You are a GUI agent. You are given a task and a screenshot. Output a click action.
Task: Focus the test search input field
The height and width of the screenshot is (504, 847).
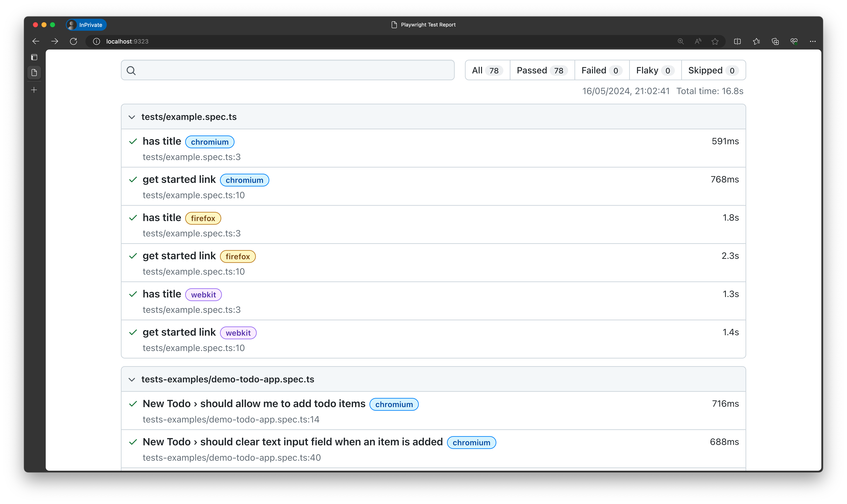coord(292,70)
